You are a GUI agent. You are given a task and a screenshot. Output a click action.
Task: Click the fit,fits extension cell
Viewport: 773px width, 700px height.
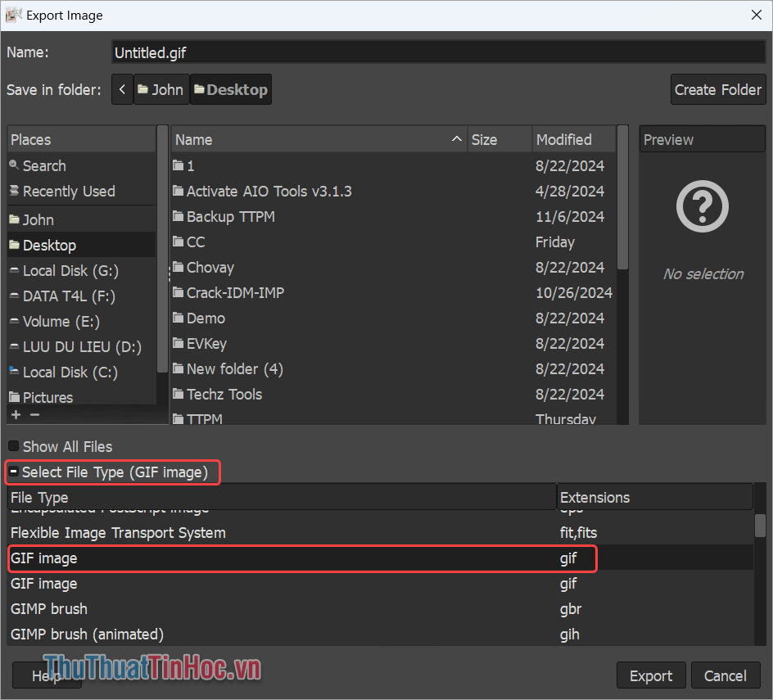click(x=578, y=532)
